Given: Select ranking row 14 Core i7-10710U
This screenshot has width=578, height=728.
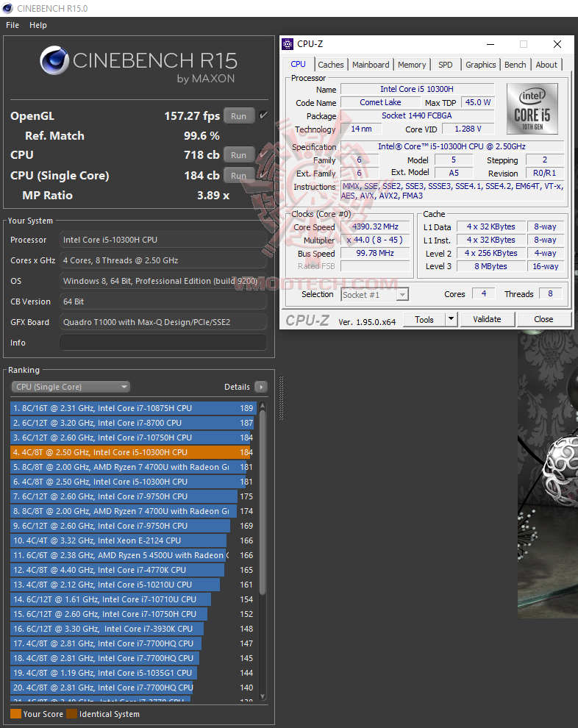Looking at the screenshot, I should tap(133, 599).
